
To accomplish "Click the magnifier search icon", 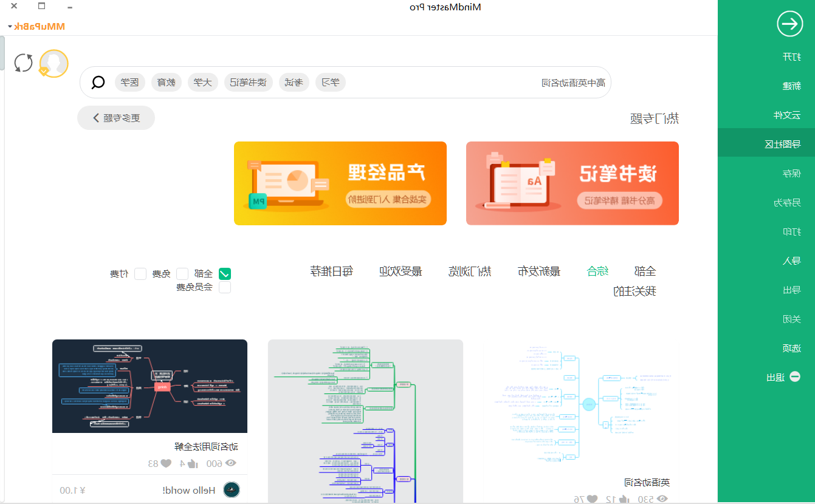I will click(98, 82).
